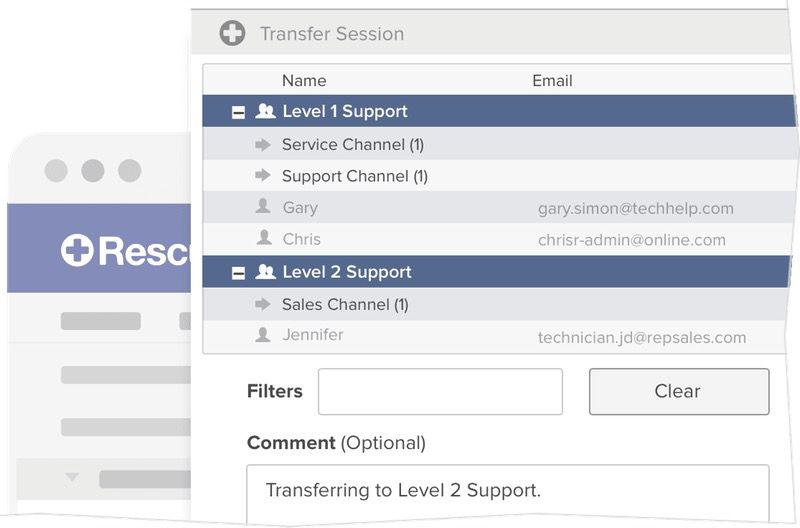Click the Sales Channel arrow icon
The image size is (800, 528).
(x=263, y=304)
